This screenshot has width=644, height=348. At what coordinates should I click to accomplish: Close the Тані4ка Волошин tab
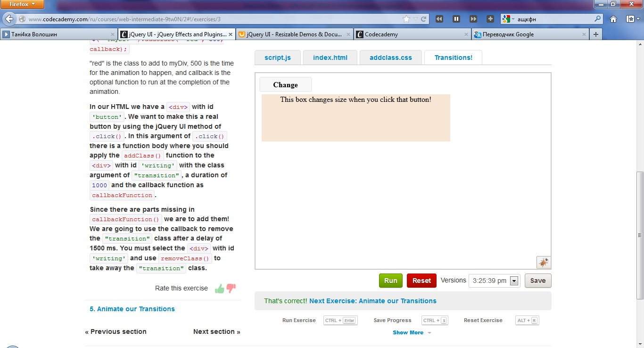click(112, 34)
